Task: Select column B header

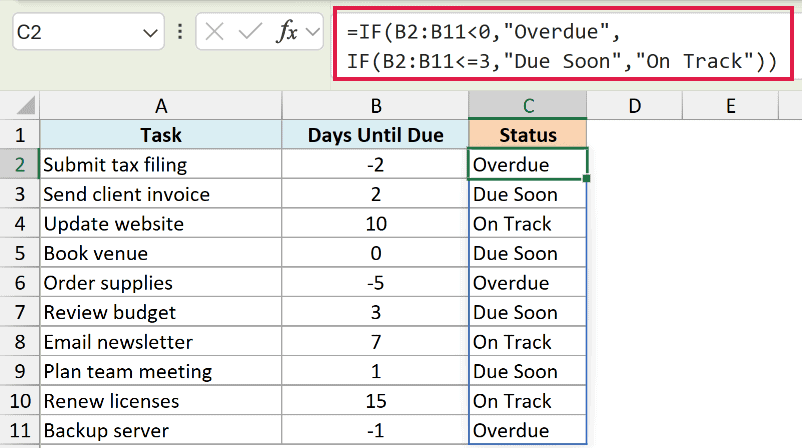Action: 375,106
